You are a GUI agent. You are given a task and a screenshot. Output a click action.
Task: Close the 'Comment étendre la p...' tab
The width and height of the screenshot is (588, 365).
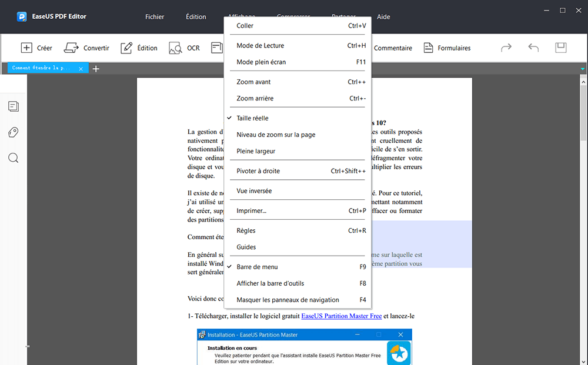click(81, 69)
